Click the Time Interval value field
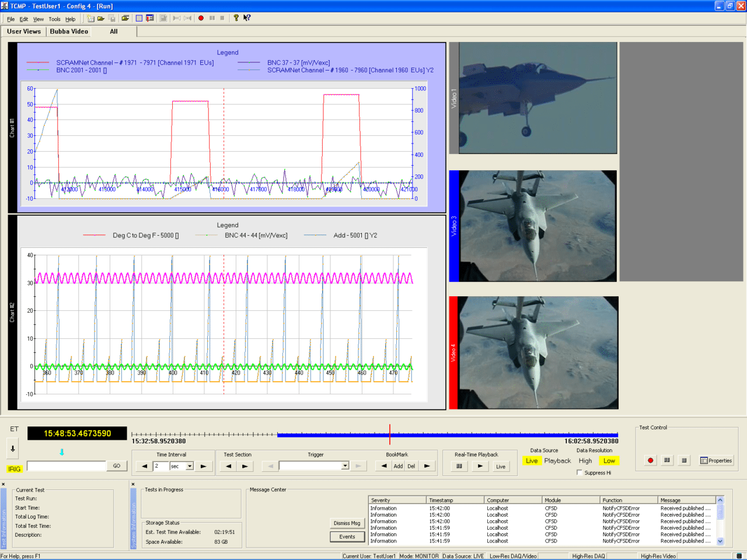 (x=161, y=466)
